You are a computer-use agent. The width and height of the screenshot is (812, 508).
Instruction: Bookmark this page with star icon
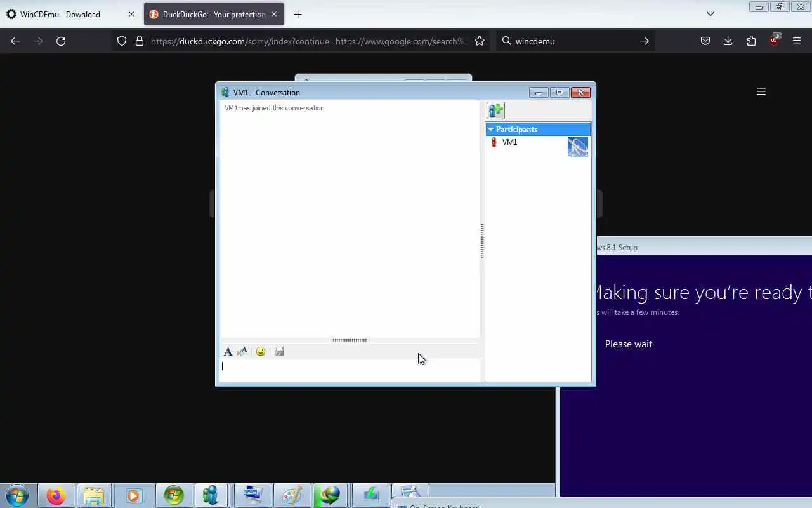tap(480, 41)
